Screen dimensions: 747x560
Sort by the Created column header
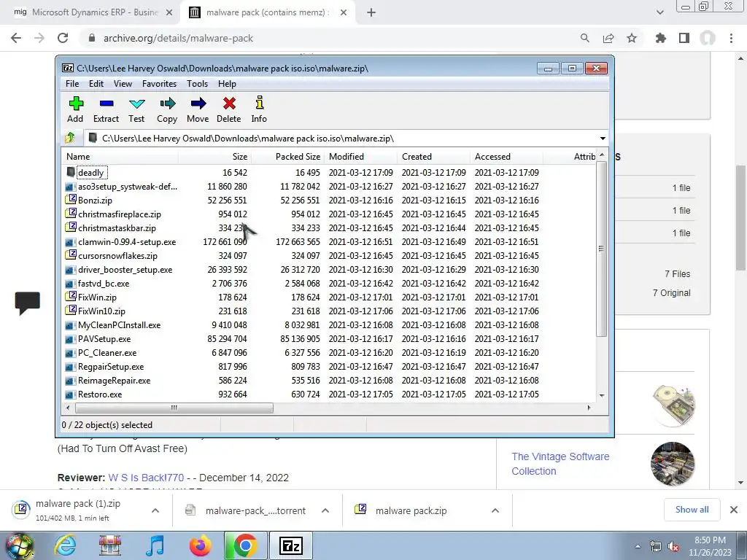tap(433, 157)
